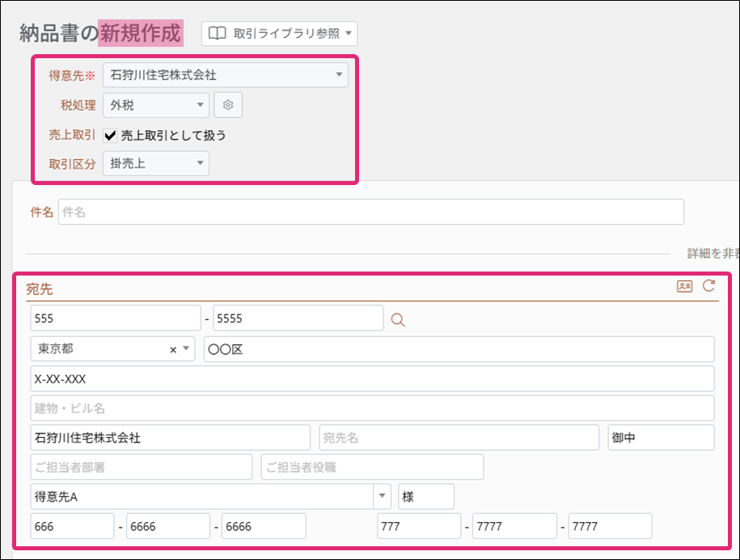Click the refresh icon in 宛先 header

pyautogui.click(x=708, y=285)
